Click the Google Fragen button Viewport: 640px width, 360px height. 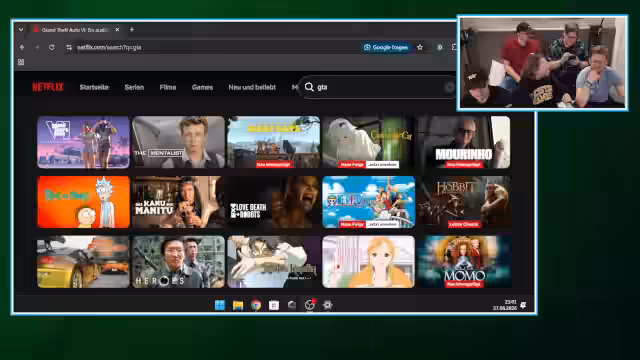pos(386,47)
